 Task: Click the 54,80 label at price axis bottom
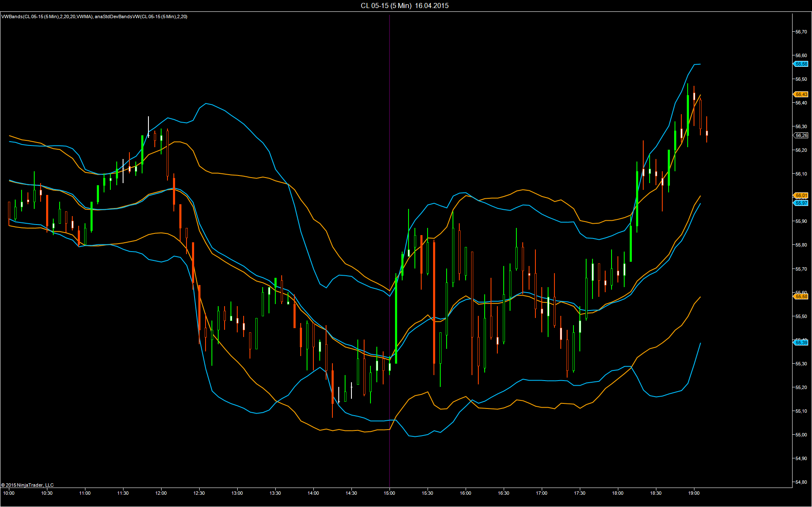tap(801, 482)
